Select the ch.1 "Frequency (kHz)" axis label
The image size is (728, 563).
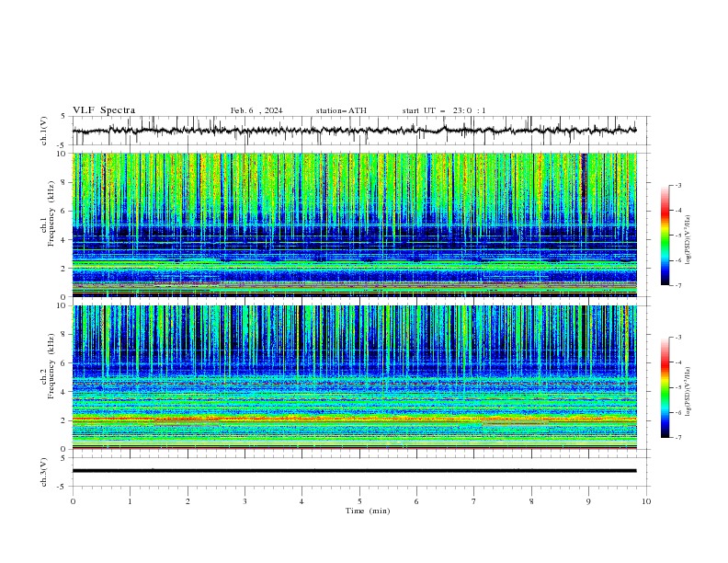pos(51,215)
